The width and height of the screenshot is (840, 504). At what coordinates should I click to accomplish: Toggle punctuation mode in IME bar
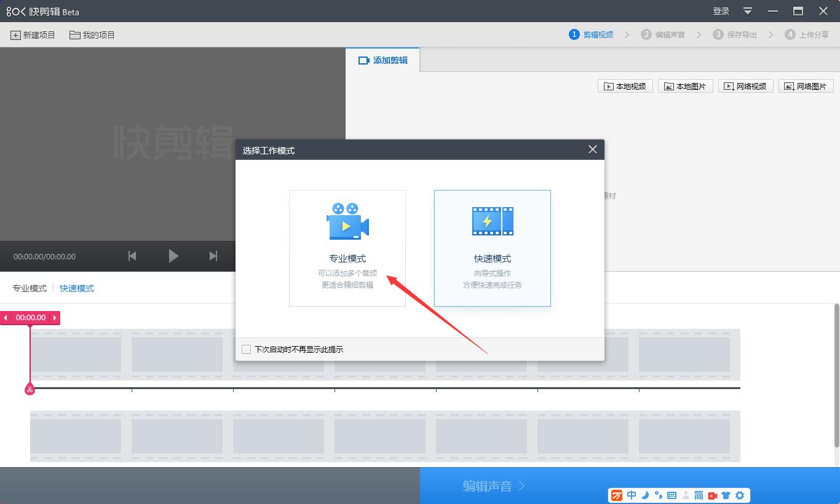pos(659,495)
